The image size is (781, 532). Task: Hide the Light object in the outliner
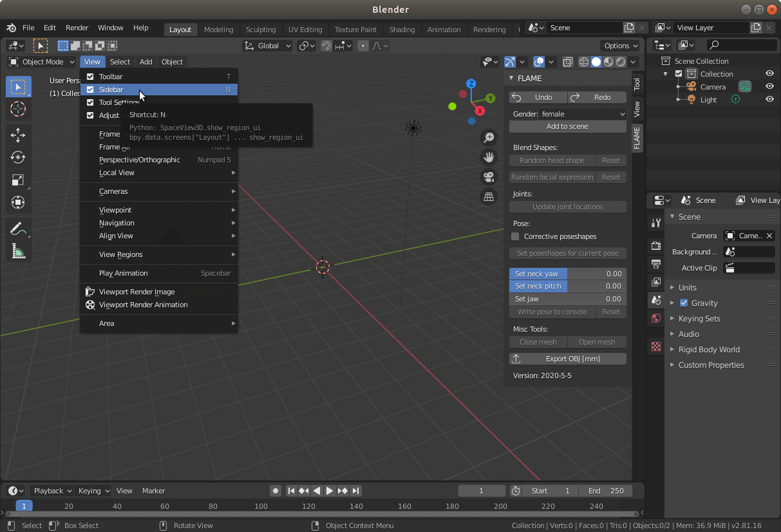coord(769,99)
